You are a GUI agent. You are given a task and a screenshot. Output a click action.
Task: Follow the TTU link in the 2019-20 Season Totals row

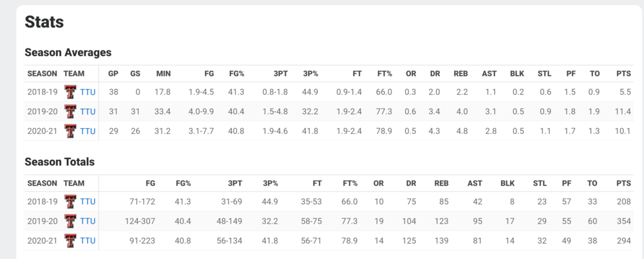point(88,222)
